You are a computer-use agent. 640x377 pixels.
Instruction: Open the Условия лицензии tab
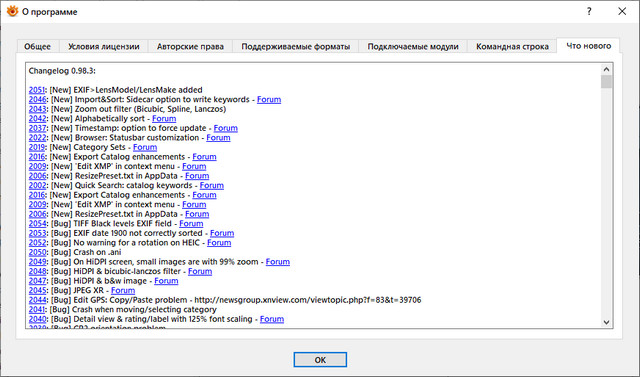[x=104, y=47]
